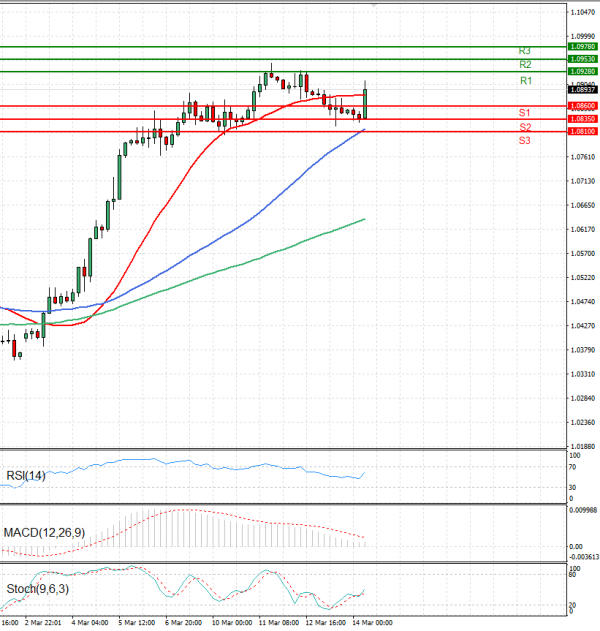The image size is (600, 631).
Task: Click the latest green candlestick
Action: (x=365, y=104)
